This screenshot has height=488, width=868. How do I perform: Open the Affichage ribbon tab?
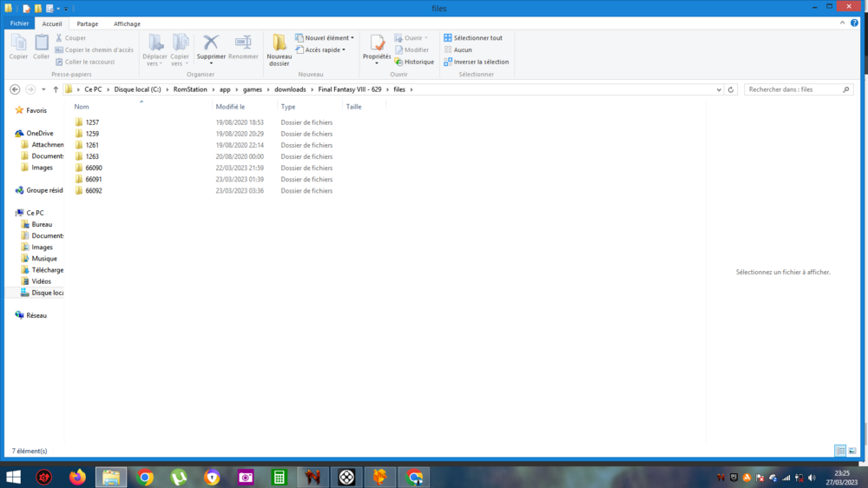[127, 23]
